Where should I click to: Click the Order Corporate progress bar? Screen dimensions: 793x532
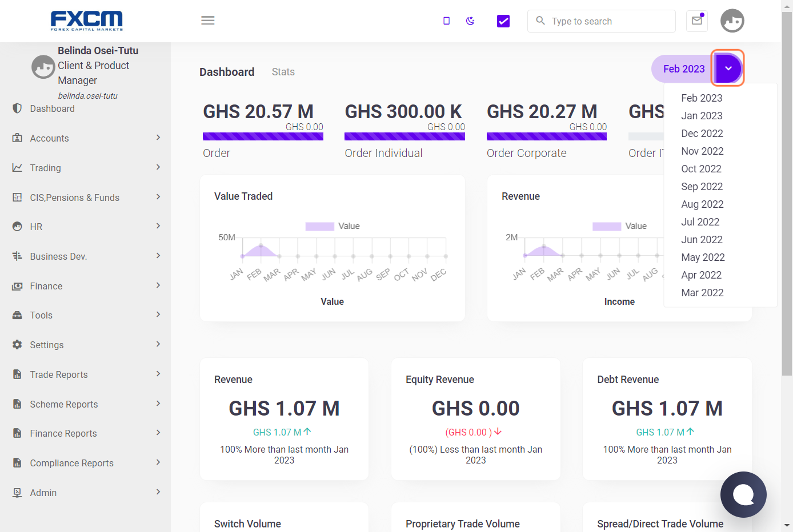547,136
